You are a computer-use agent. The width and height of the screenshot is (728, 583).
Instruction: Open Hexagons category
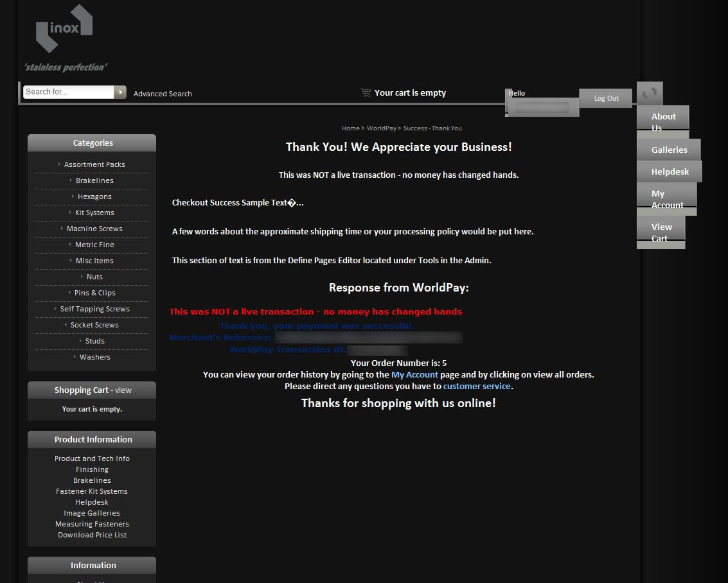click(x=94, y=196)
